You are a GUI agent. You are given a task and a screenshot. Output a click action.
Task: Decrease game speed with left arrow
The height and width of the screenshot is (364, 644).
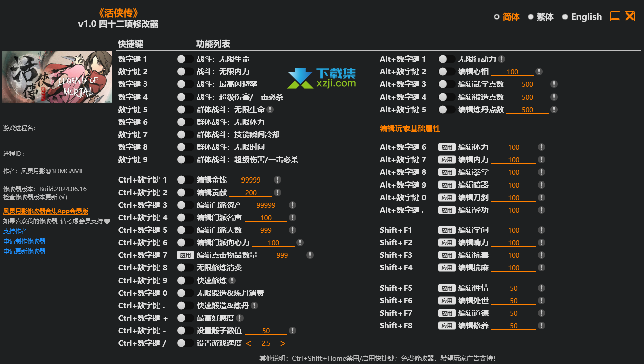pyautogui.click(x=248, y=344)
